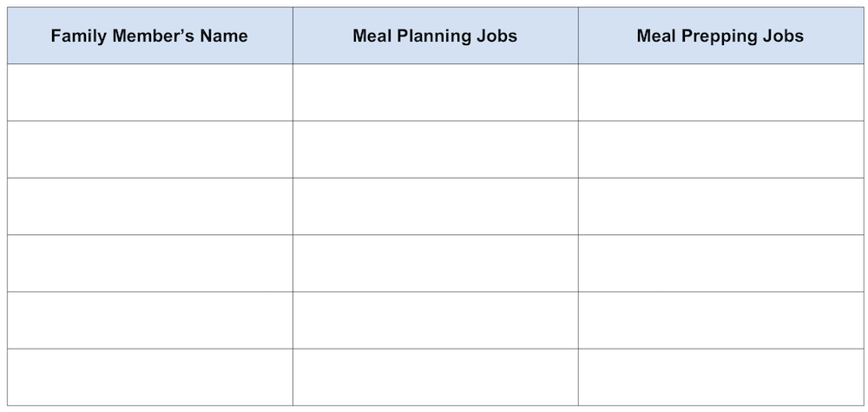
Task: Click first empty row under Family Member's Name
Action: tap(149, 93)
